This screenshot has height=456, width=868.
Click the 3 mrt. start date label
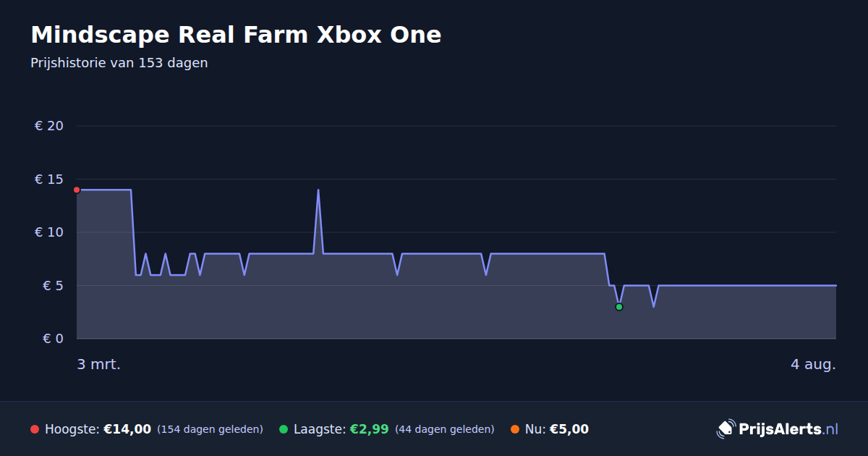click(99, 364)
